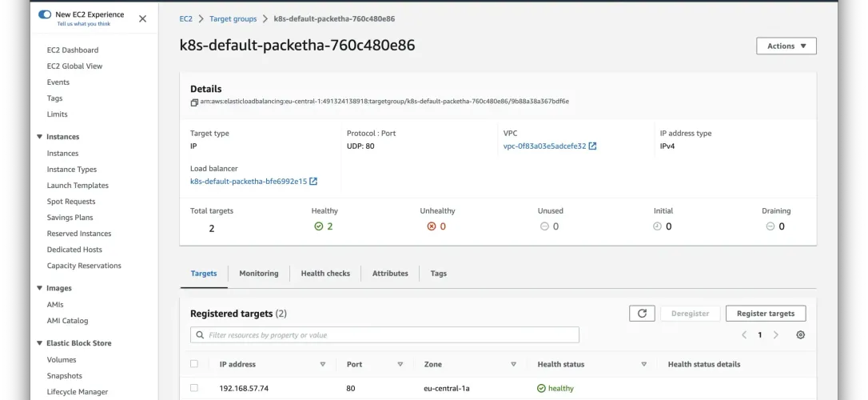Open Savings Plans in sidebar

70,218
